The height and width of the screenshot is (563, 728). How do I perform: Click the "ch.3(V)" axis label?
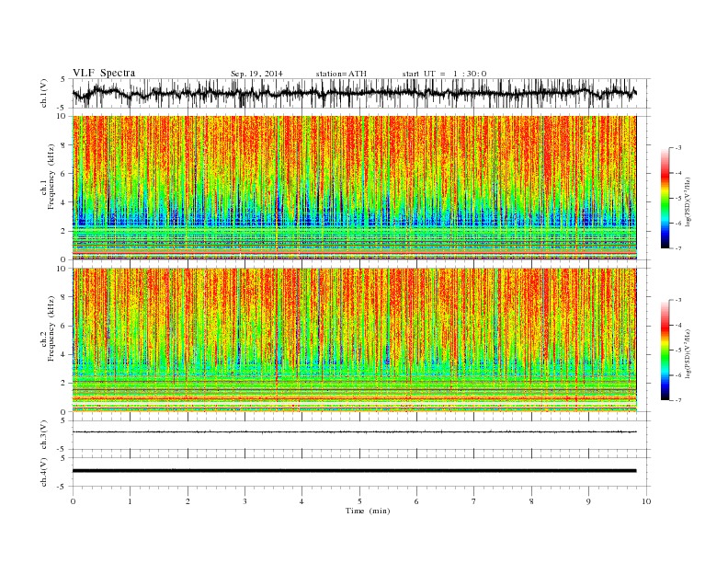44,435
